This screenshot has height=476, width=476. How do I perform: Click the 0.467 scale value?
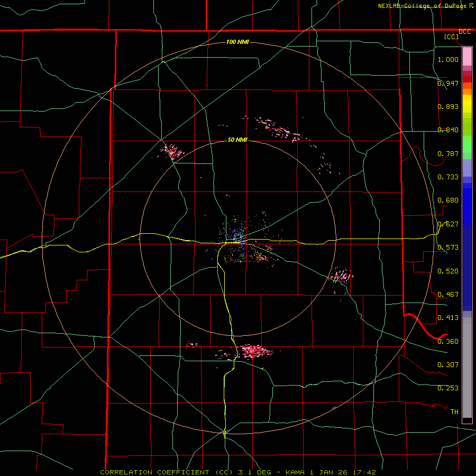(448, 295)
